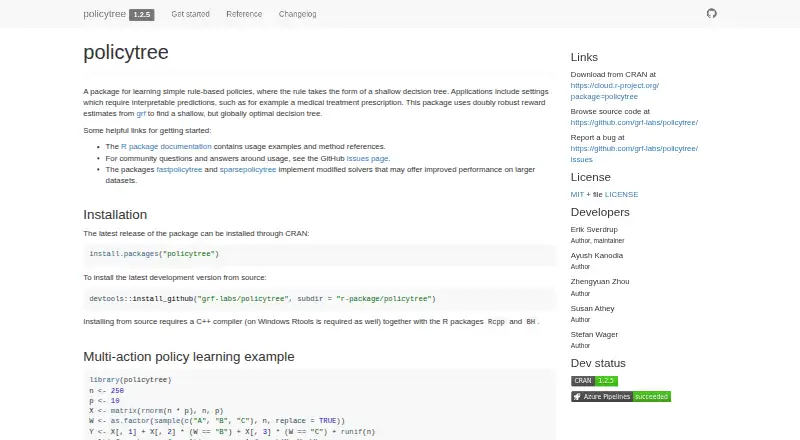Click developer name Erik Sverdrup
The width and height of the screenshot is (800, 440).
click(x=594, y=230)
